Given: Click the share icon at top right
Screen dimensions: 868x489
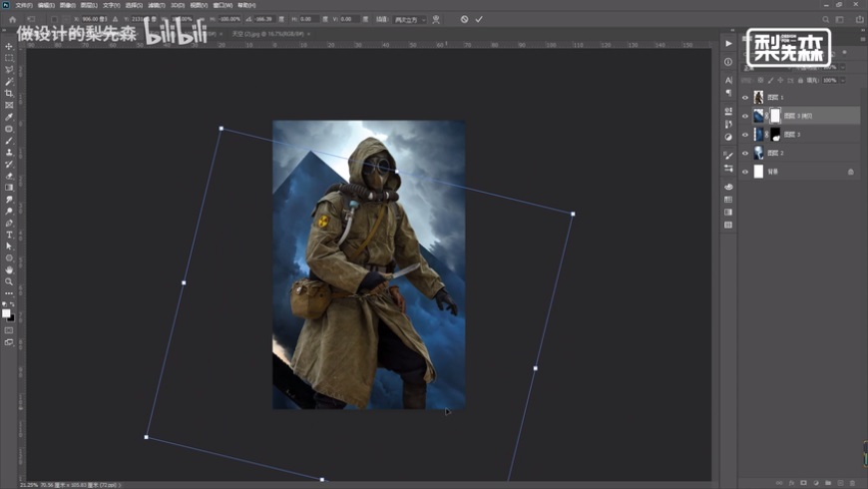Looking at the screenshot, I should click(859, 18).
